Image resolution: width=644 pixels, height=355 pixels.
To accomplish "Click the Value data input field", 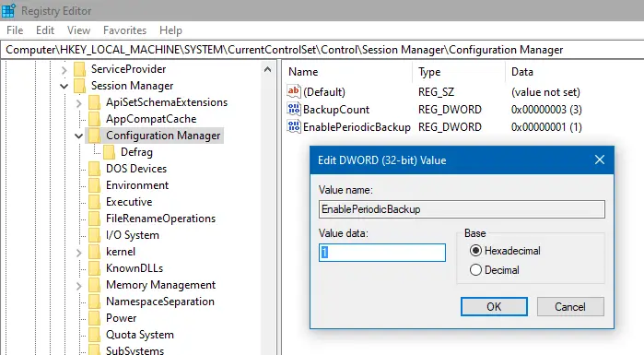I will coord(382,253).
